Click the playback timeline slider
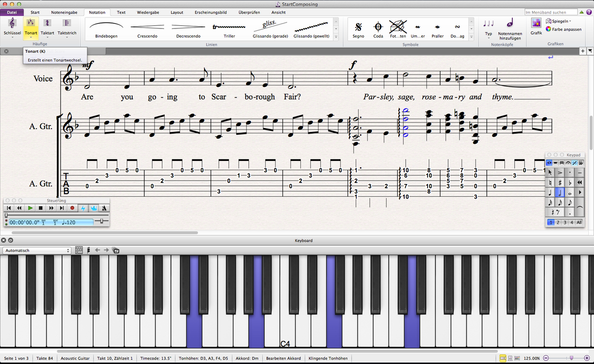The image size is (594, 364). tap(56, 215)
